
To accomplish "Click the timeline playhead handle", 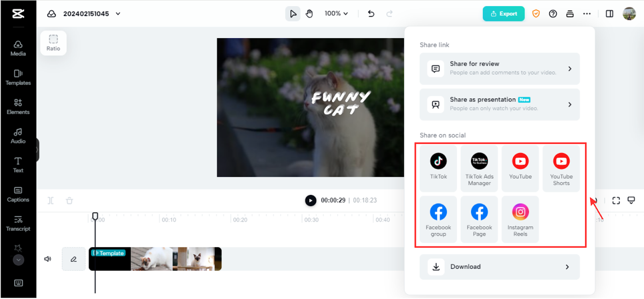I will coord(95,216).
